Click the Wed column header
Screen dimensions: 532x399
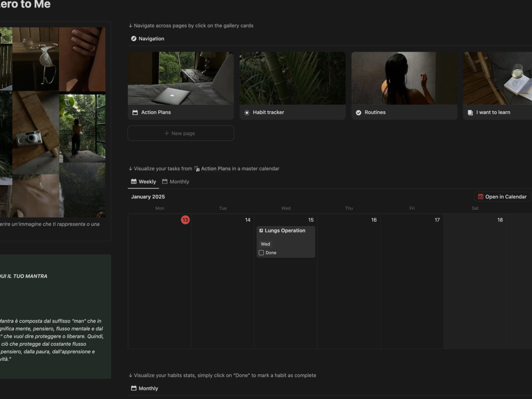tap(286, 209)
